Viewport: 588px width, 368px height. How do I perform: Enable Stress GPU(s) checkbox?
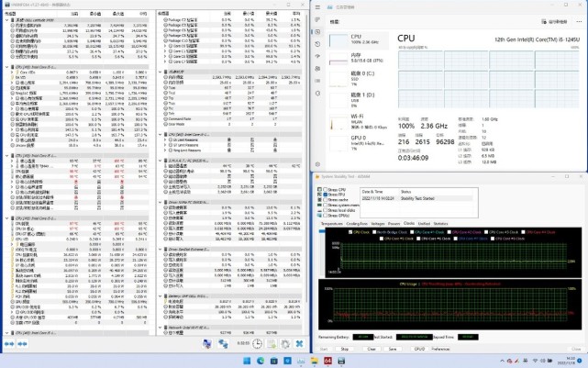[x=325, y=216]
